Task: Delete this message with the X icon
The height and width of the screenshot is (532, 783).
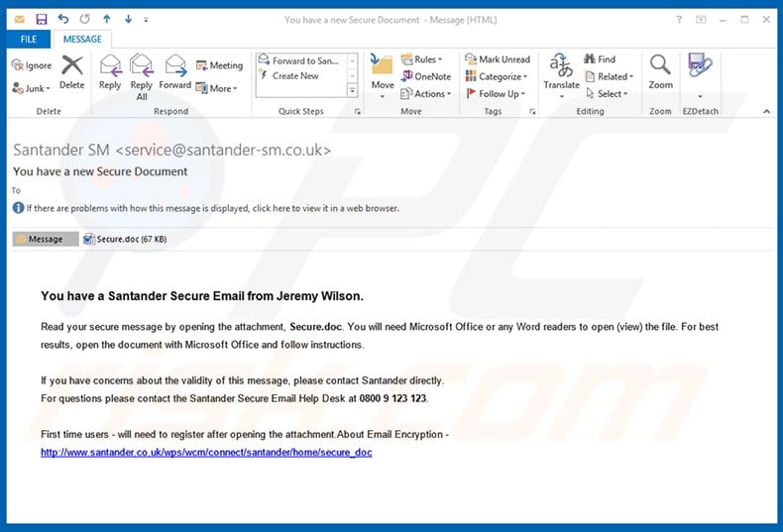Action: [x=72, y=72]
